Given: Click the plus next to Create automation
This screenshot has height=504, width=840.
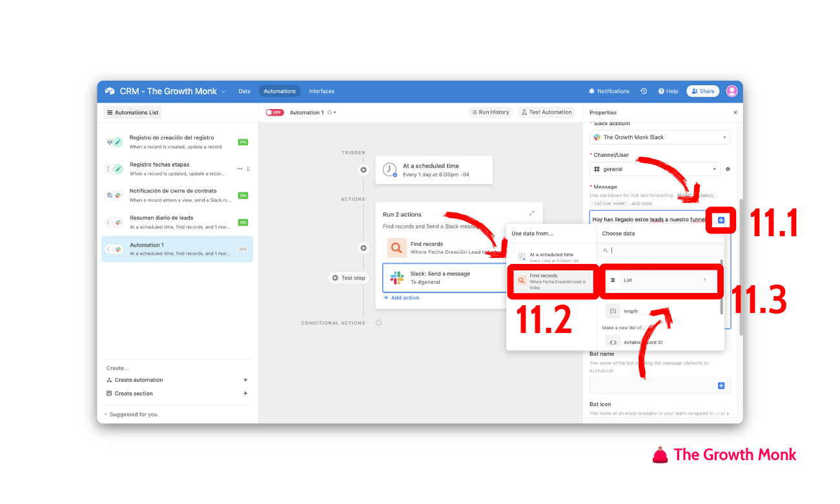Looking at the screenshot, I should [x=245, y=380].
